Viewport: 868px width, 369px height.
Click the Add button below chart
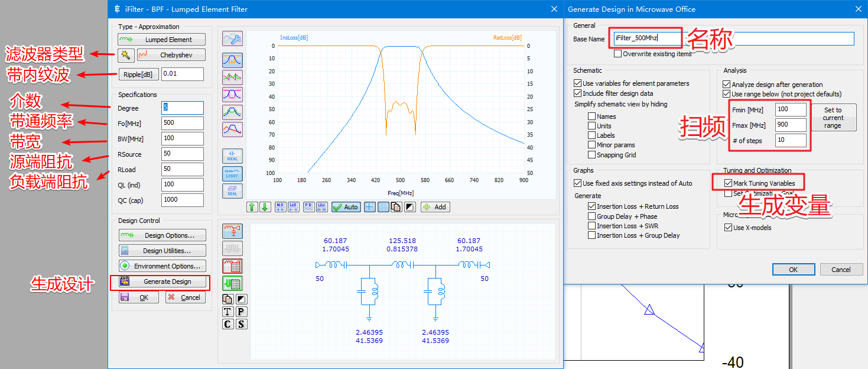[435, 207]
